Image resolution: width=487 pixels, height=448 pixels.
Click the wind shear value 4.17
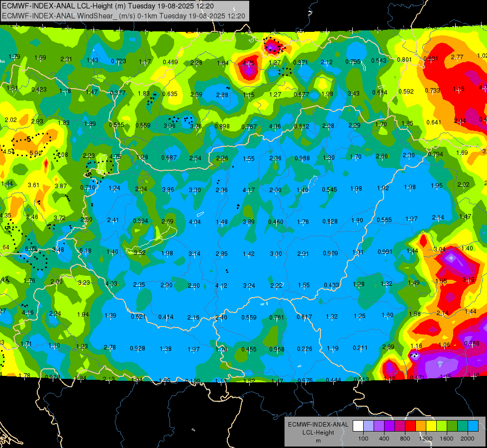point(248,190)
